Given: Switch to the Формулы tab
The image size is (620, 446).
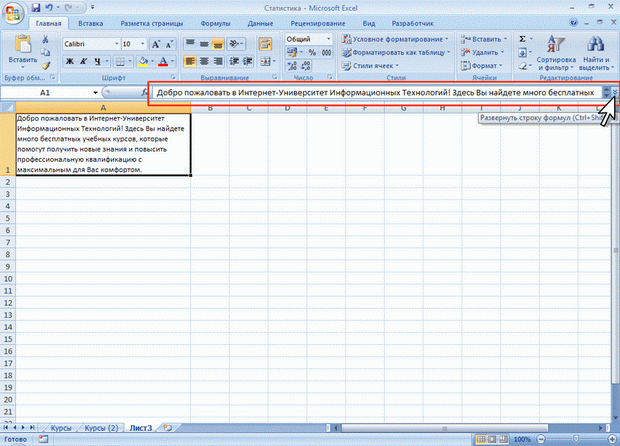Looking at the screenshot, I should tap(215, 23).
